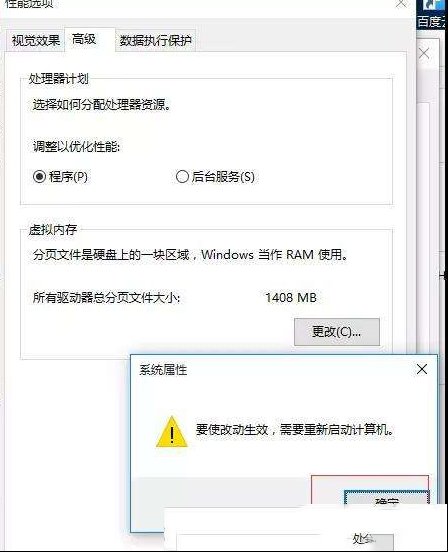This screenshot has height=552, width=448.
Task: Click the 处理器计划 group label
Action: (x=58, y=79)
